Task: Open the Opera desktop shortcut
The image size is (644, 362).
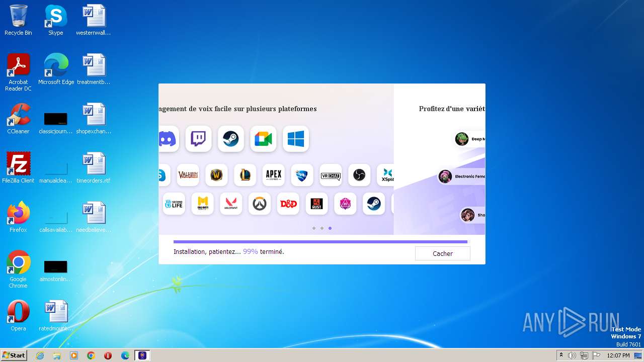Action: click(x=18, y=316)
